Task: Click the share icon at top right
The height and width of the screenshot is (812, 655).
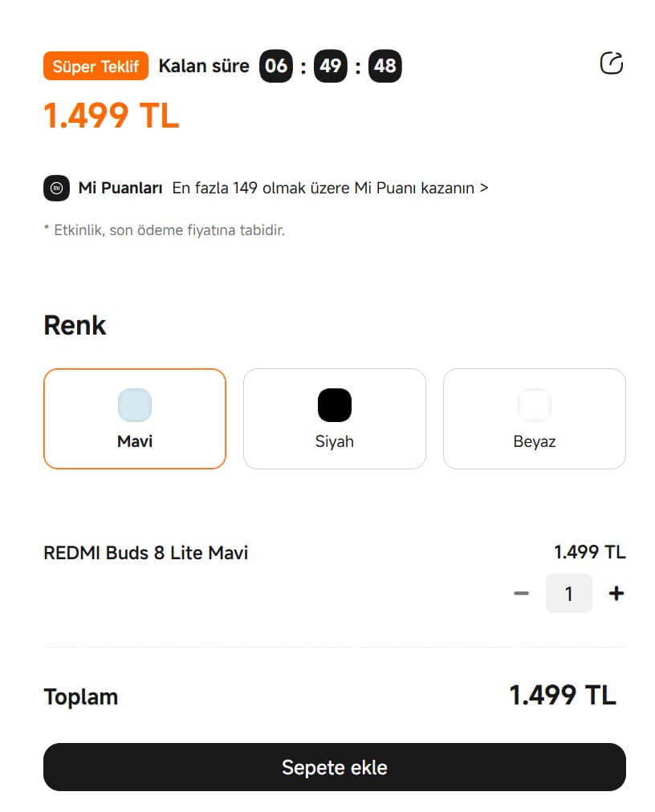Action: 612,63
